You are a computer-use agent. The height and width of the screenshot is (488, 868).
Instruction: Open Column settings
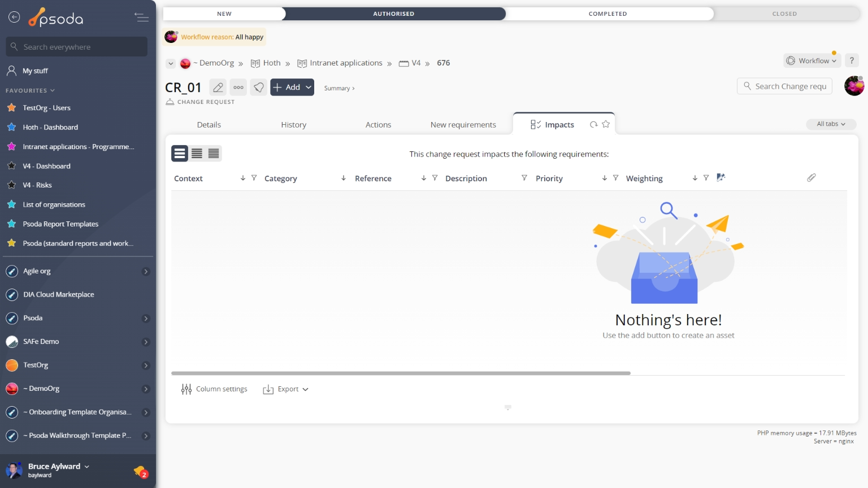tap(214, 389)
